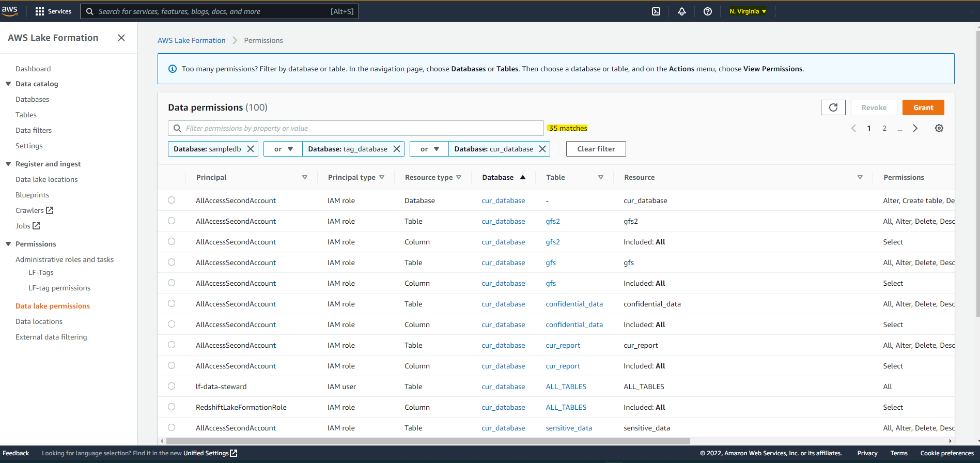Open Jobs external link
This screenshot has width=980, height=463.
click(28, 226)
